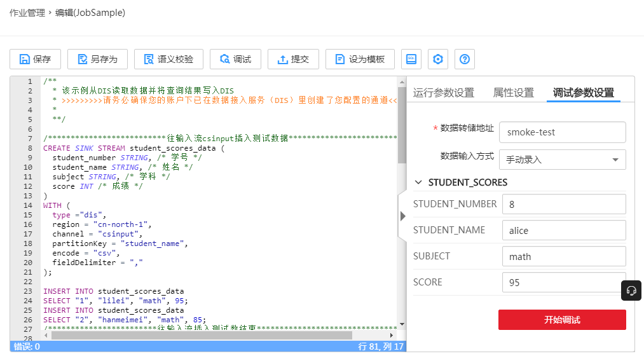This screenshot has height=356, width=644.
Task: Click the 另存为 save-as button
Action: [97, 59]
